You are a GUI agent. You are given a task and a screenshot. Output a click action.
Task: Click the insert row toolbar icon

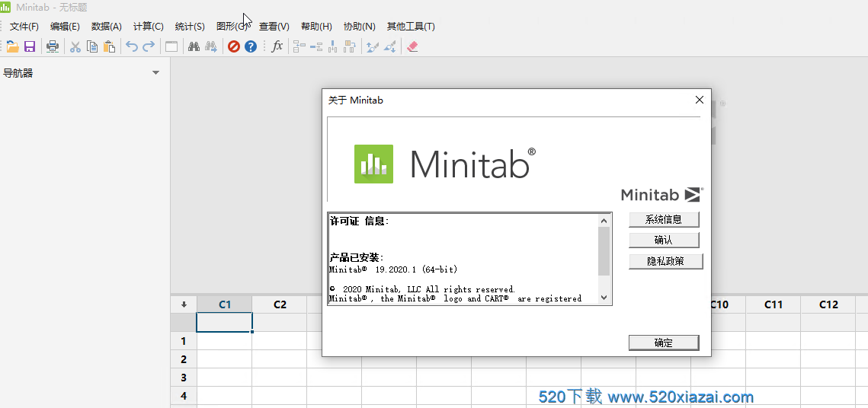point(317,46)
